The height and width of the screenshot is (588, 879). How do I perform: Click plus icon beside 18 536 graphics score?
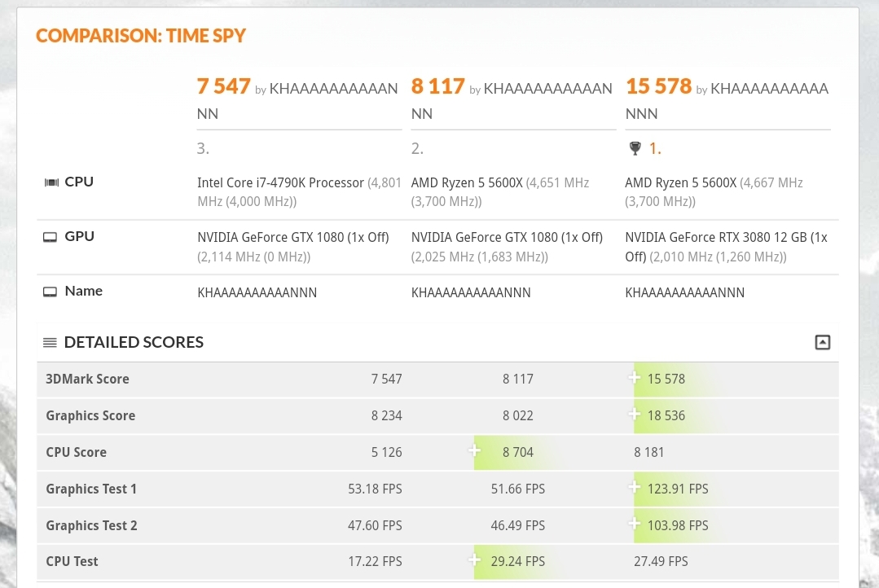tap(634, 415)
